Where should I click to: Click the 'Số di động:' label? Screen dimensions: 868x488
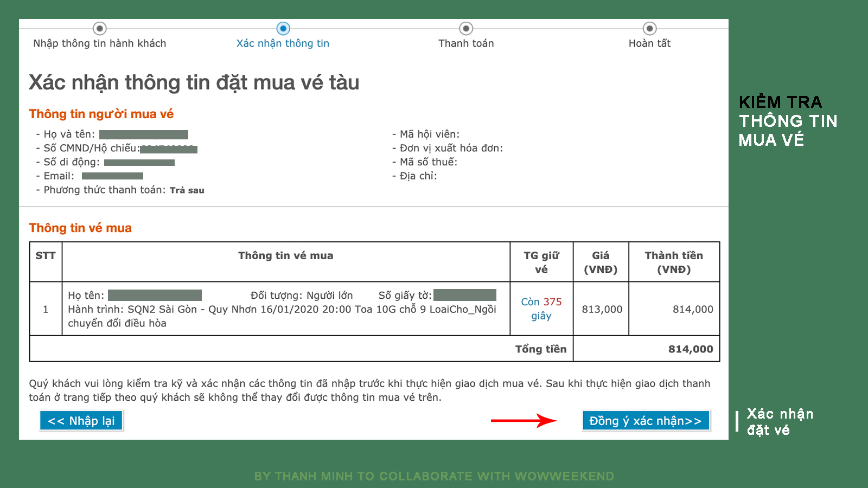[68, 162]
